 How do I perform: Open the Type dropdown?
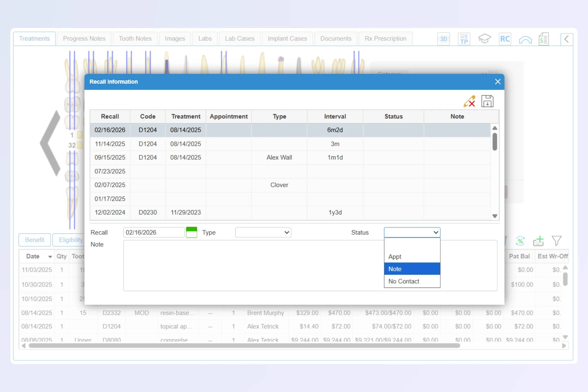tap(263, 233)
